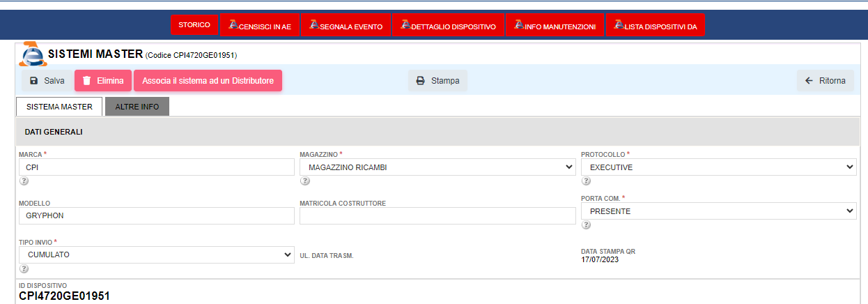Open CENSISCI IN AE in the top bar
The image size is (868, 304).
pos(260,25)
